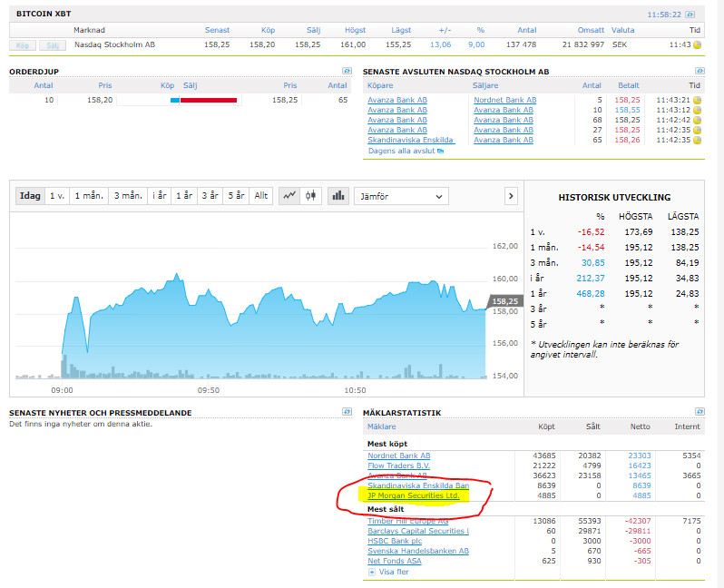Viewport: 724px width, 588px height.
Task: Open Svenska Handelsbanken AB link
Action: coord(418,551)
